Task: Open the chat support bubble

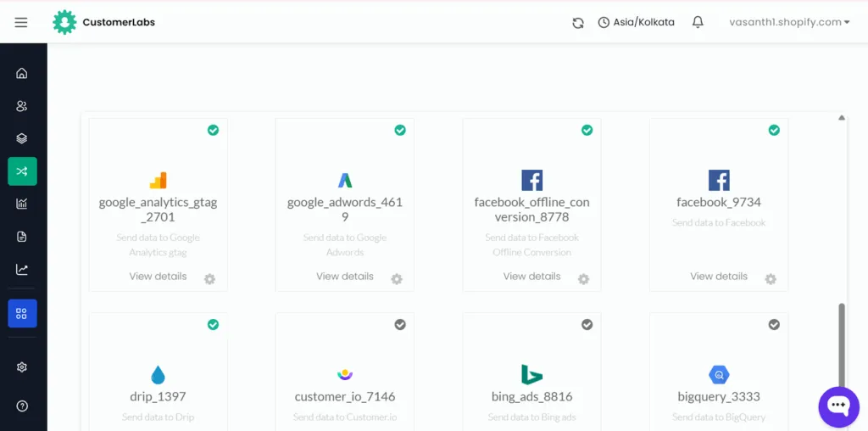Action: (x=838, y=406)
